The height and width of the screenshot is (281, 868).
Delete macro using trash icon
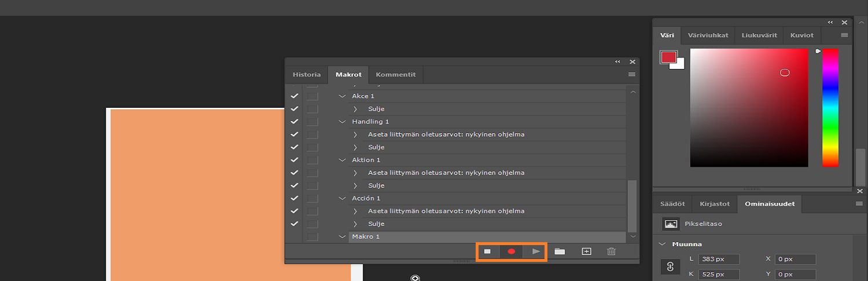click(611, 251)
